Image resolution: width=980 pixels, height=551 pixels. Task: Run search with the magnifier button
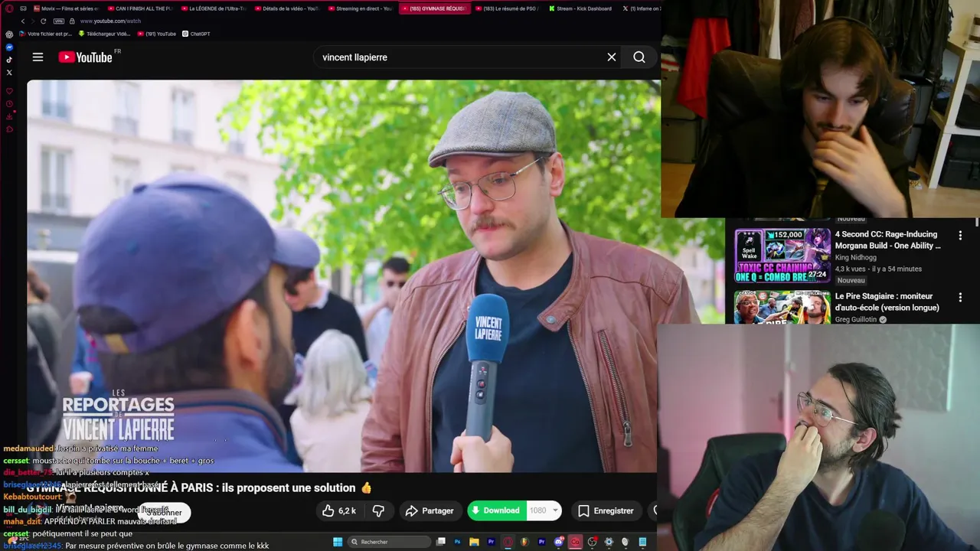point(639,57)
